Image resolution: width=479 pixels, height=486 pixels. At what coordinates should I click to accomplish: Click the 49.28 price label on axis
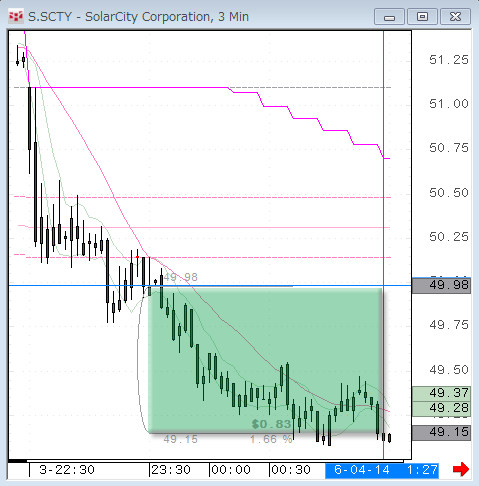pos(442,408)
